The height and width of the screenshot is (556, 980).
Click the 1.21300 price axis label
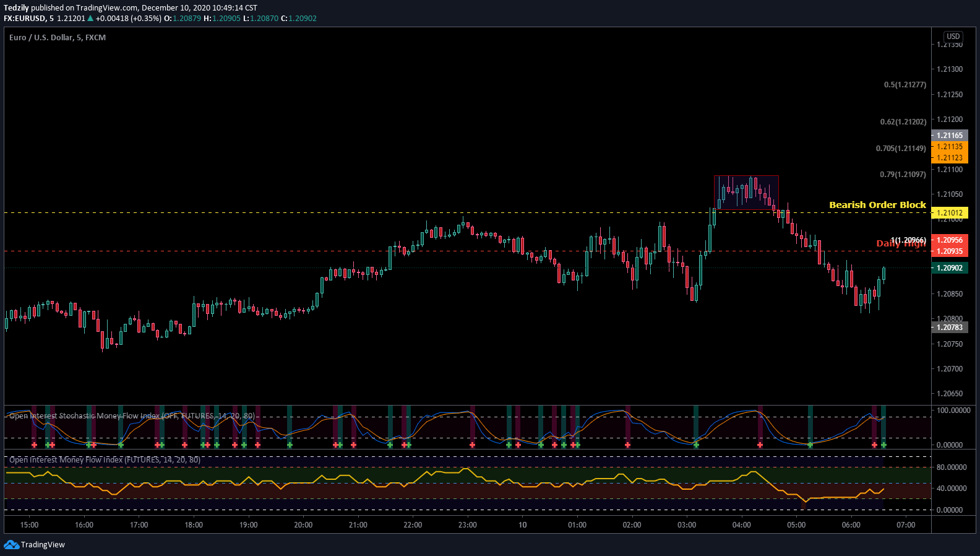point(950,69)
